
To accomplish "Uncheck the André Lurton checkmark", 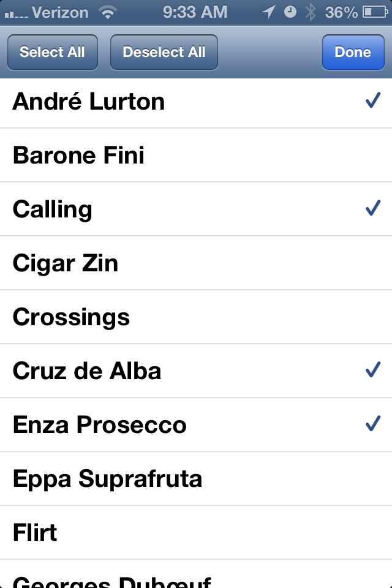I will 373,100.
